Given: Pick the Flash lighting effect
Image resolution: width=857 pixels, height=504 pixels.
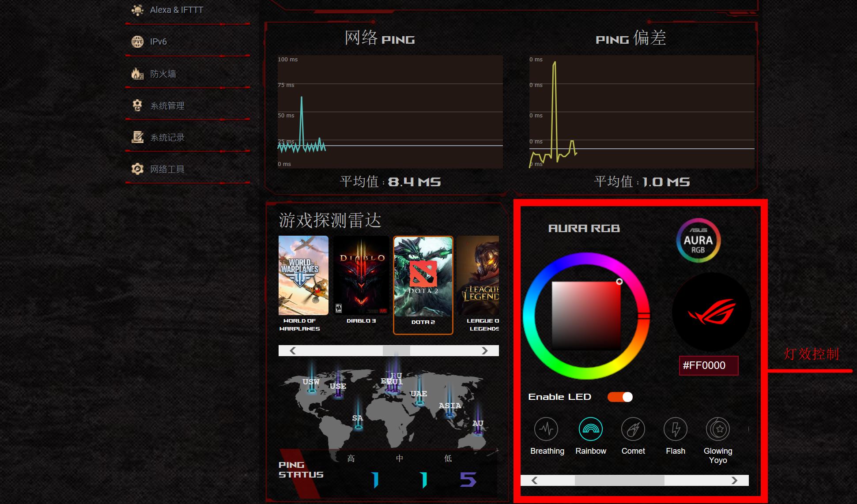Looking at the screenshot, I should pyautogui.click(x=675, y=429).
